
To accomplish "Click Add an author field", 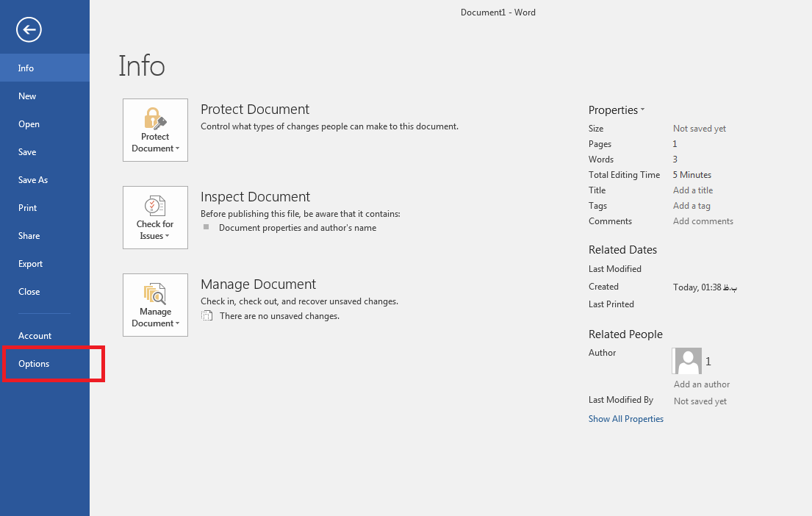I will click(x=702, y=384).
